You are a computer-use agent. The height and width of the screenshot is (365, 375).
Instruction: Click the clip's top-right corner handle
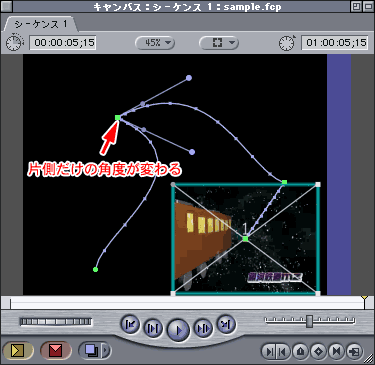pyautogui.click(x=318, y=184)
